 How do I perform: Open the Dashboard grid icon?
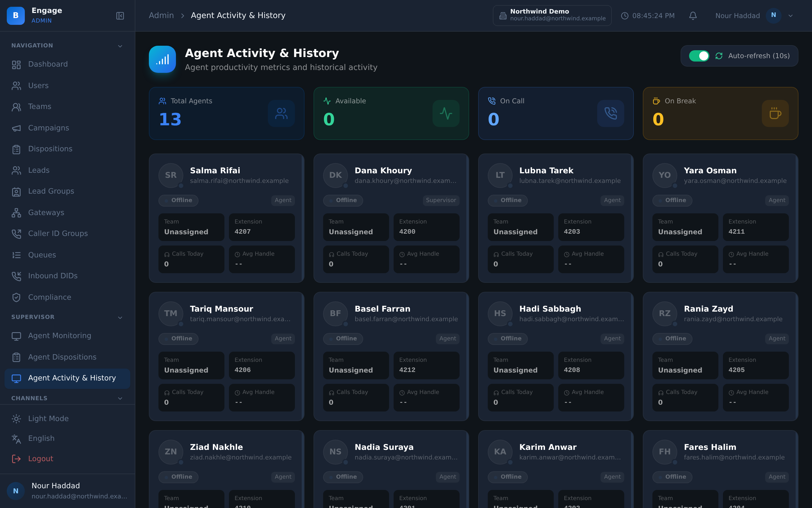[x=16, y=65]
